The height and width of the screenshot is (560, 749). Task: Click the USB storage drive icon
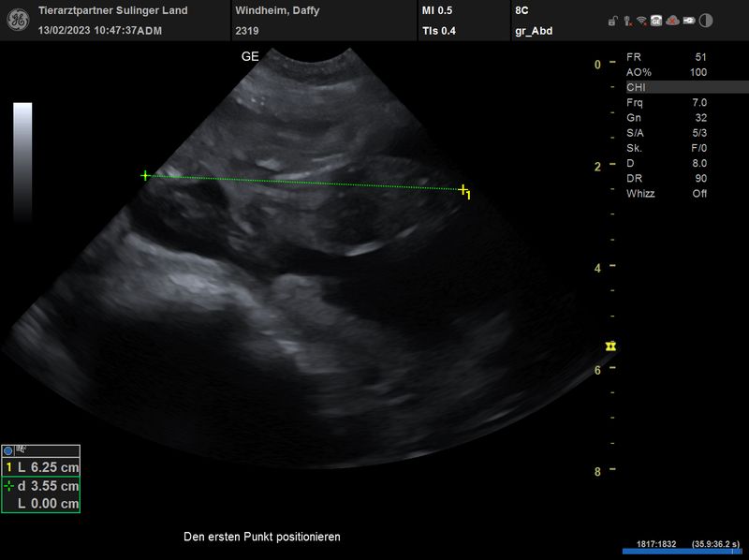coord(688,21)
